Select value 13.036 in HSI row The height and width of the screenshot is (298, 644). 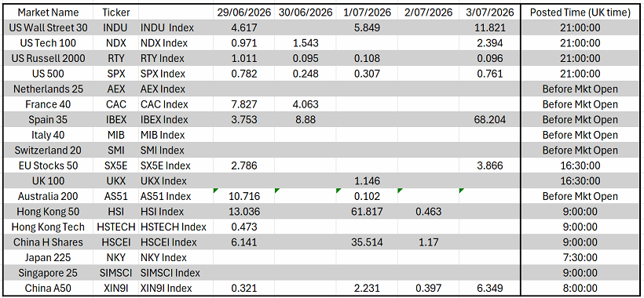[x=244, y=212]
